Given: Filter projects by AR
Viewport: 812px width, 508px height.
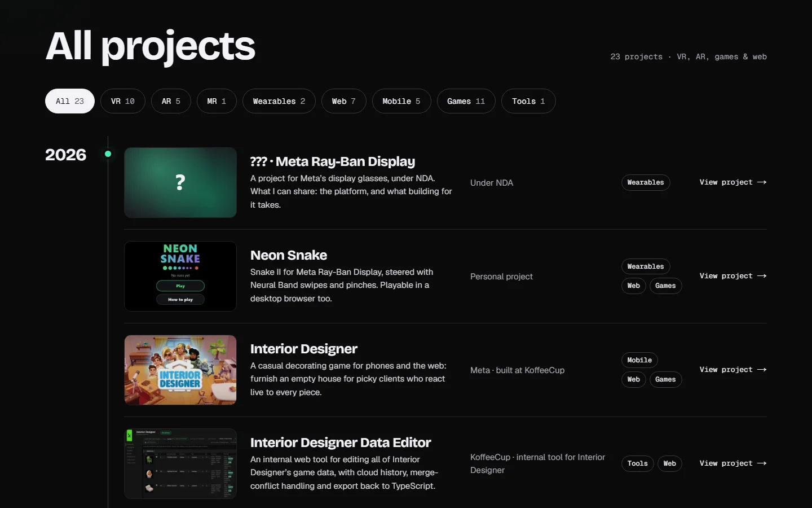Looking at the screenshot, I should pyautogui.click(x=171, y=101).
